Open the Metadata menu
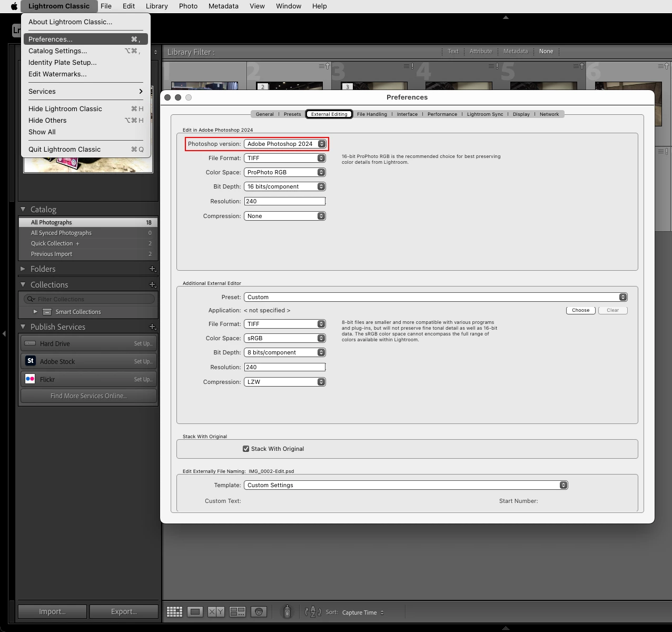The height and width of the screenshot is (632, 672). click(x=223, y=6)
